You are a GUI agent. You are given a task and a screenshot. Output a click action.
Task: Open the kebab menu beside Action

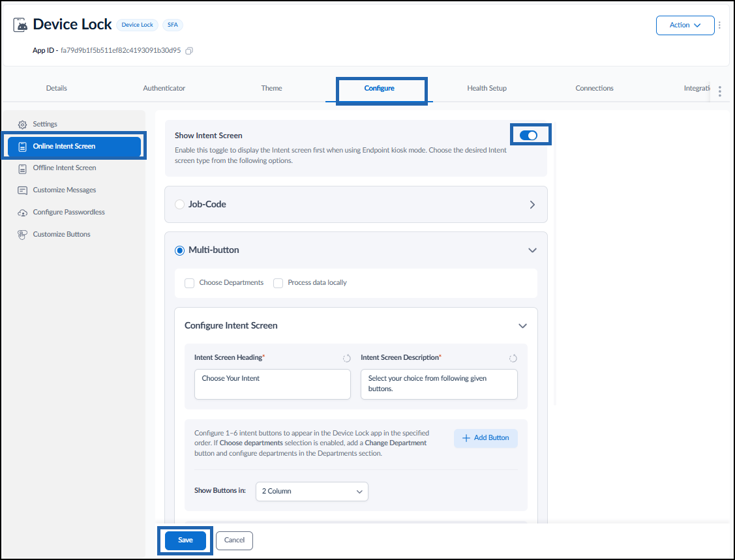(x=719, y=25)
